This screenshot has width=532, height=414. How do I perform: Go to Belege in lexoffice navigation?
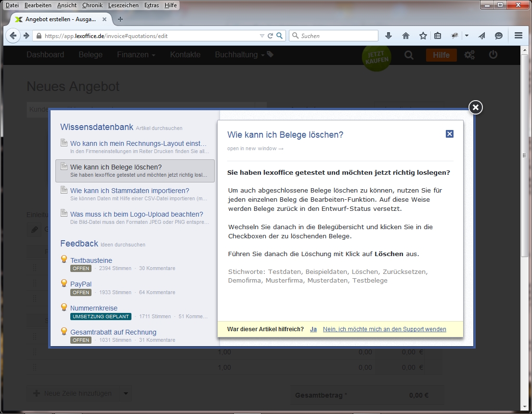pyautogui.click(x=91, y=54)
